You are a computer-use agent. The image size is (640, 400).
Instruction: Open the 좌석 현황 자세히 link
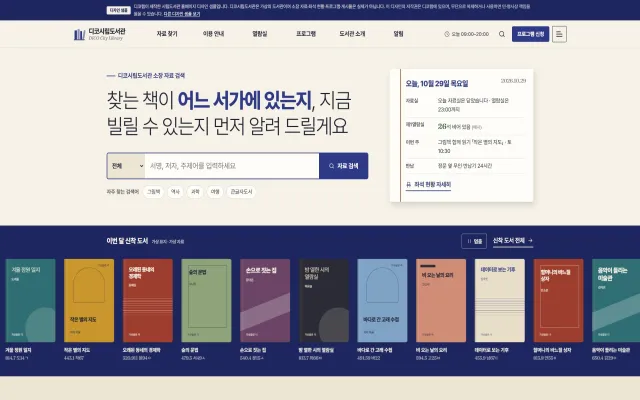click(429, 185)
